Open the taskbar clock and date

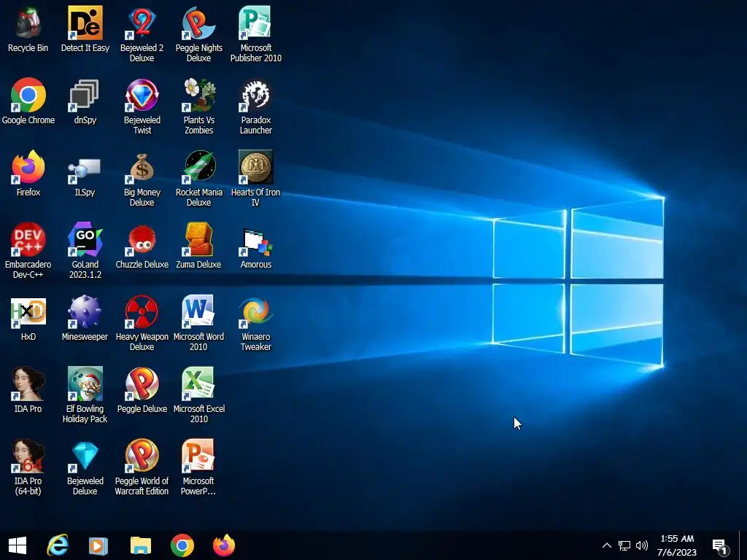click(677, 545)
